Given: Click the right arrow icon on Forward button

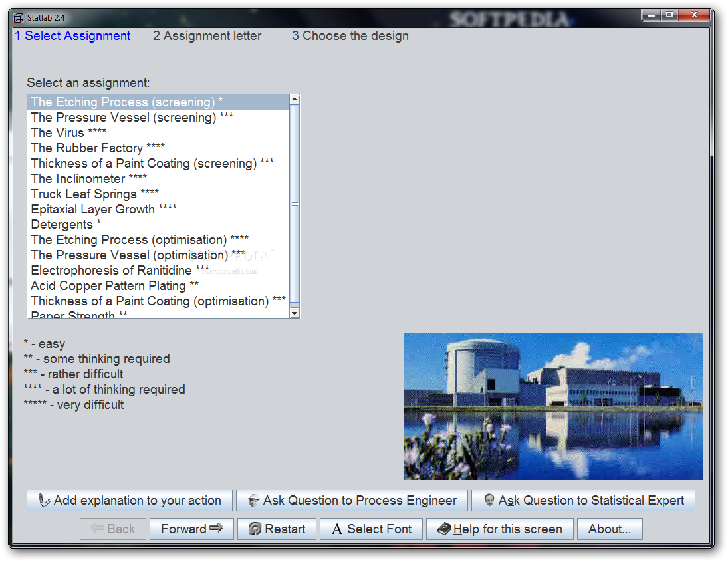Looking at the screenshot, I should click(216, 528).
